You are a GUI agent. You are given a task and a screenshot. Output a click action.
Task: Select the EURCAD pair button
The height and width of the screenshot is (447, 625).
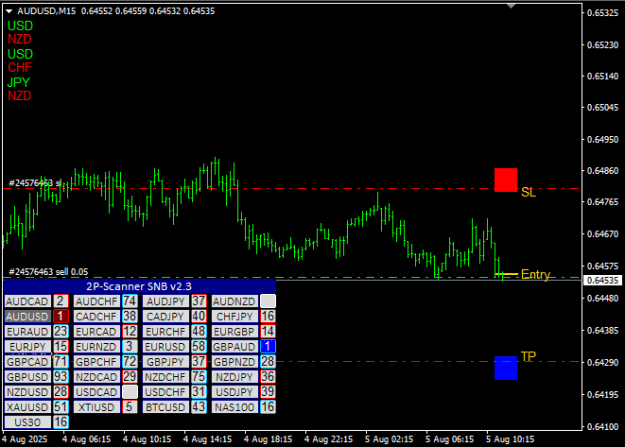(97, 331)
